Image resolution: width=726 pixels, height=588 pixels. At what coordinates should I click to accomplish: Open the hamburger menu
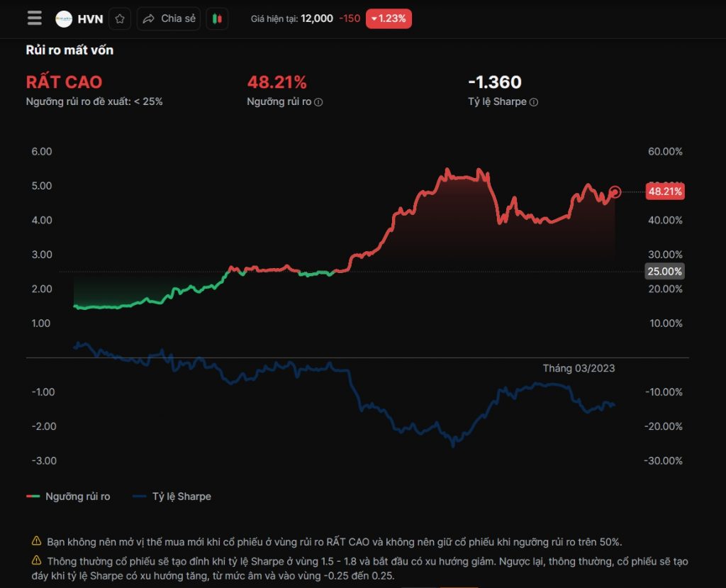[34, 18]
